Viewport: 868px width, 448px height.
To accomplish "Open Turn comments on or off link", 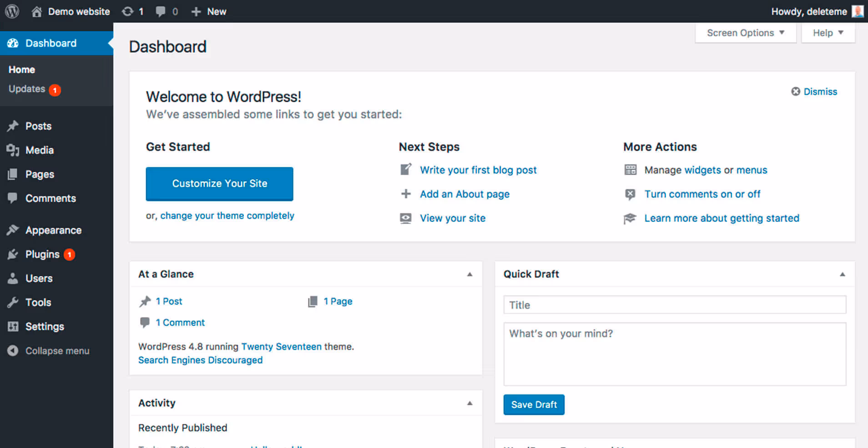I will click(702, 194).
